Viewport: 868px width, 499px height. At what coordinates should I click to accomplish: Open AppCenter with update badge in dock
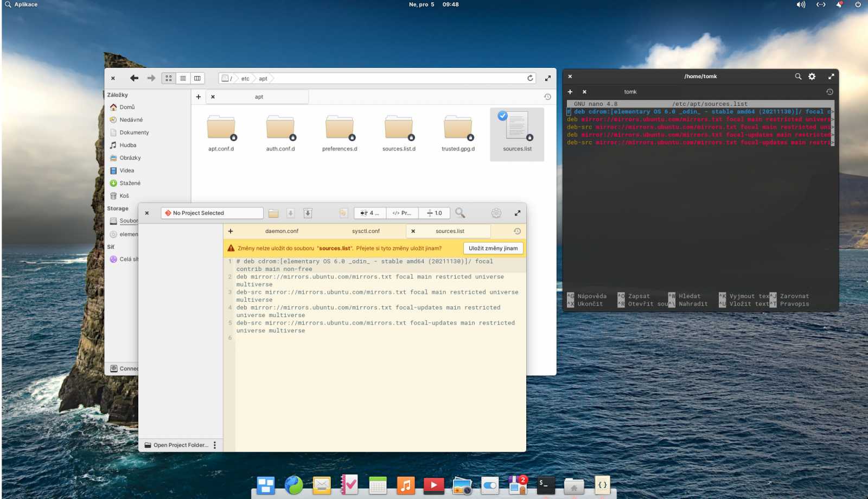518,485
